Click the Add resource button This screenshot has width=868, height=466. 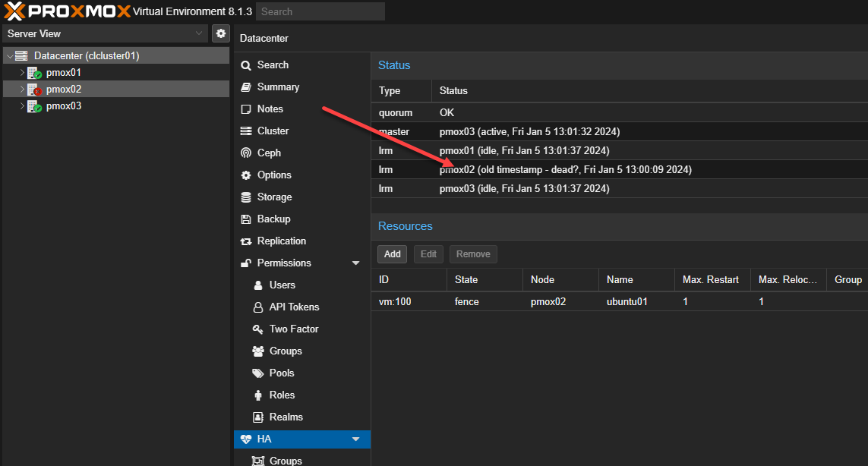click(392, 254)
